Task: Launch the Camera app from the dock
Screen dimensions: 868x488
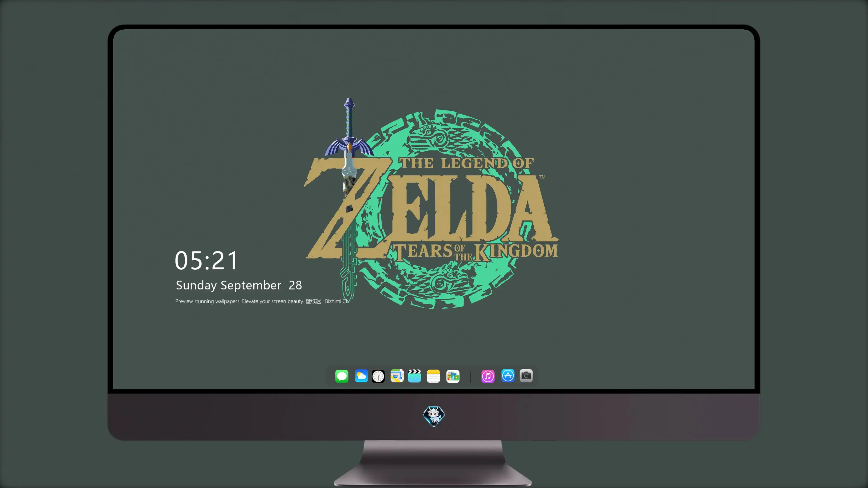Action: tap(526, 375)
